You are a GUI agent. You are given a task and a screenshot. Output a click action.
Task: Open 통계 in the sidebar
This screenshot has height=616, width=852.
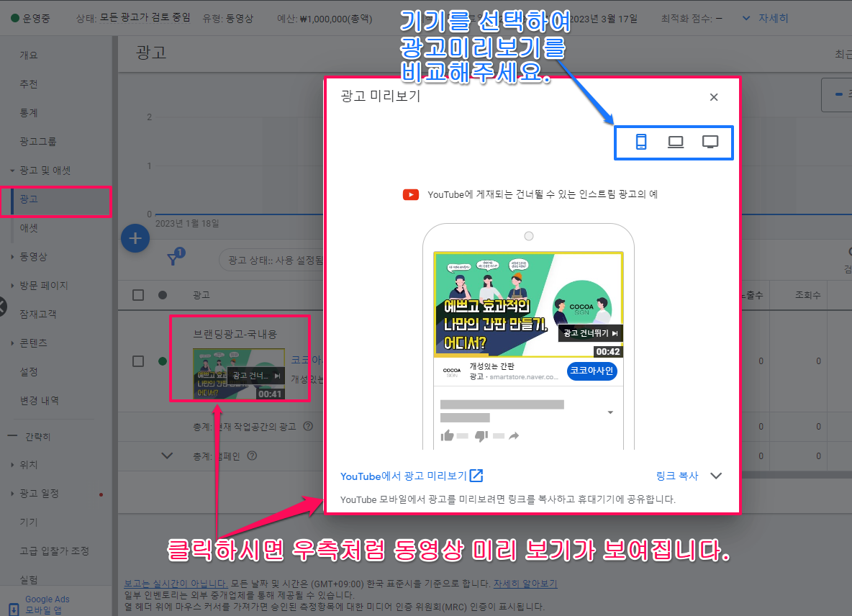click(x=29, y=112)
